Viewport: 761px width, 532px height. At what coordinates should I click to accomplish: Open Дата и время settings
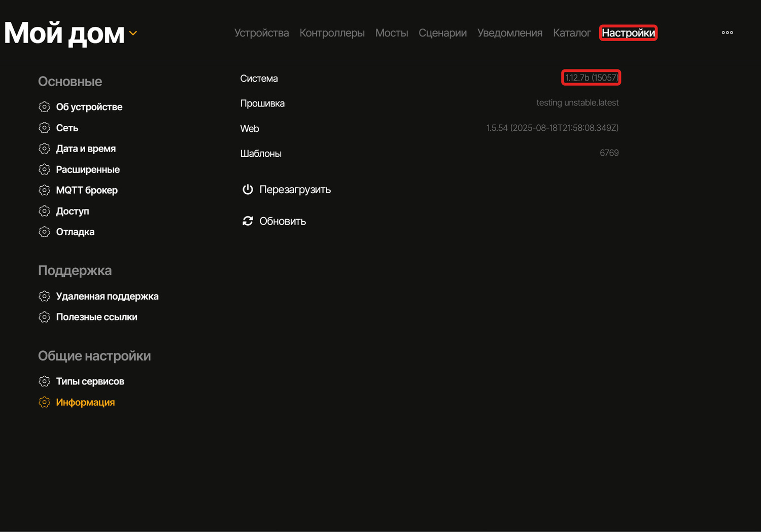[86, 149]
